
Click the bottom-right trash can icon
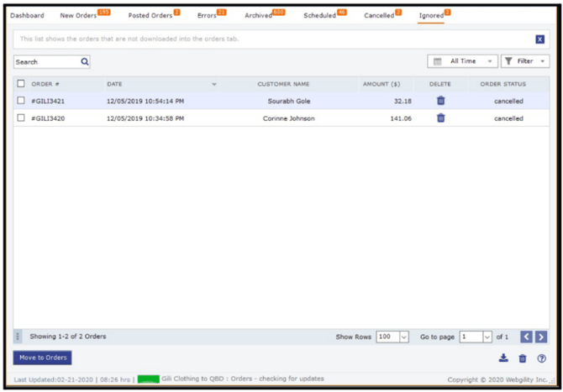pyautogui.click(x=523, y=358)
